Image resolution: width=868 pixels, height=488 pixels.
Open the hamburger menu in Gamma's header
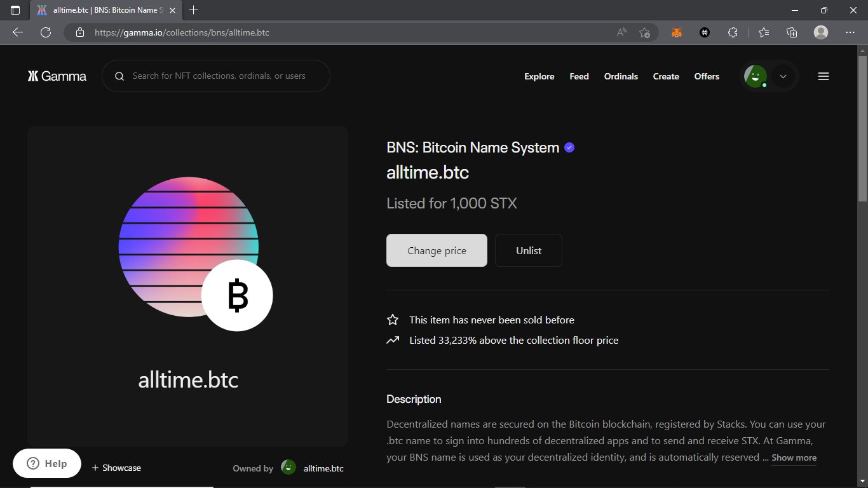point(823,76)
